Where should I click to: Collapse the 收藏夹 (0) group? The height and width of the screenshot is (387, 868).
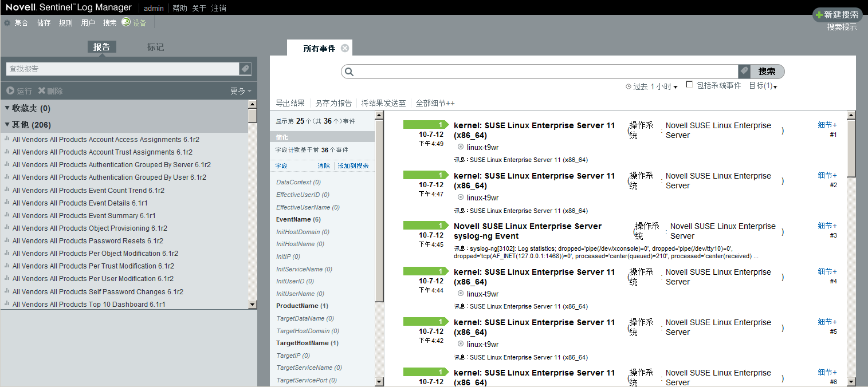tap(7, 108)
